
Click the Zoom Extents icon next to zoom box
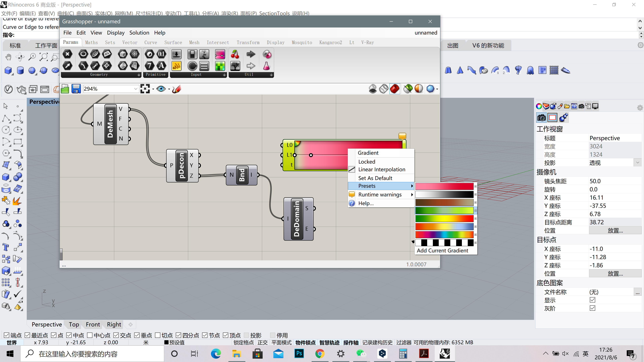pos(145,89)
